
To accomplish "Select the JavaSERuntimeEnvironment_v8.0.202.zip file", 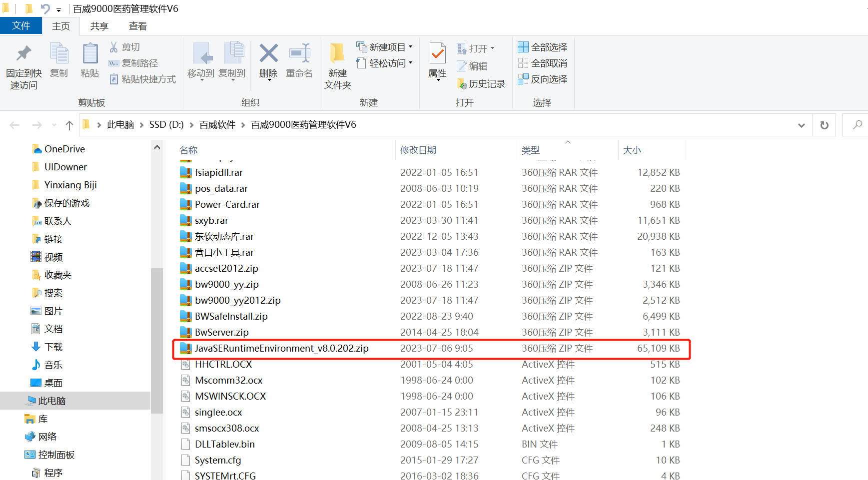I will tap(281, 348).
